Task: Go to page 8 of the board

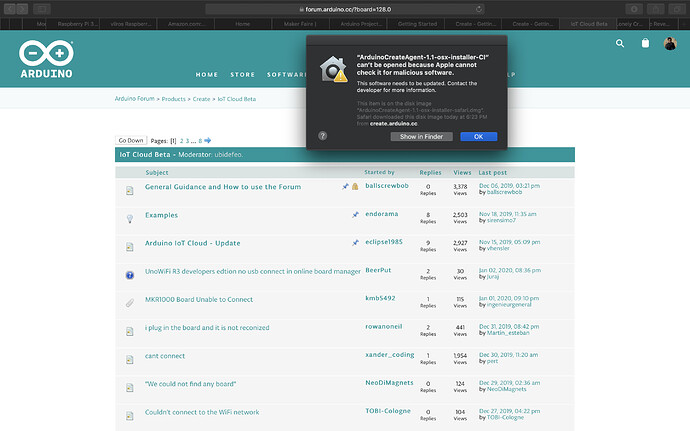Action: [200, 141]
